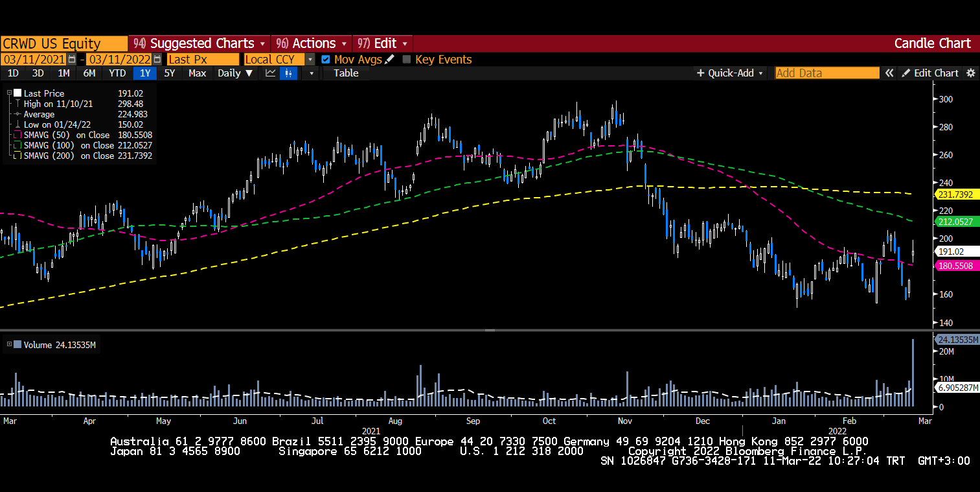Select the YTD time range tab
Screen dimensions: 980x492
tap(117, 73)
